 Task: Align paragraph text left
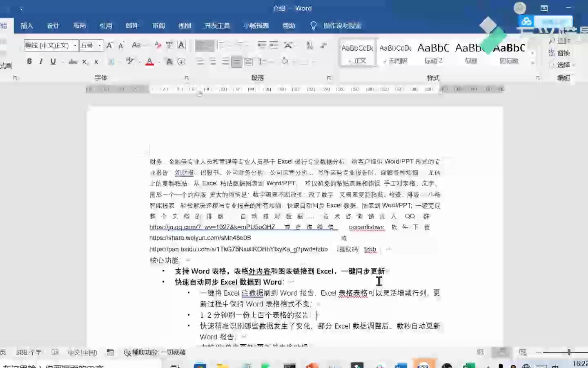200,62
